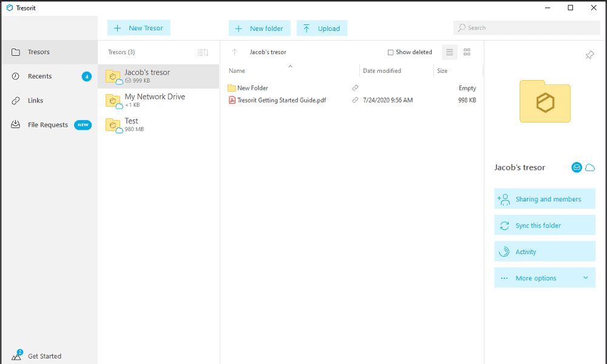Create a New folder
The image size is (607, 364).
coord(259,29)
